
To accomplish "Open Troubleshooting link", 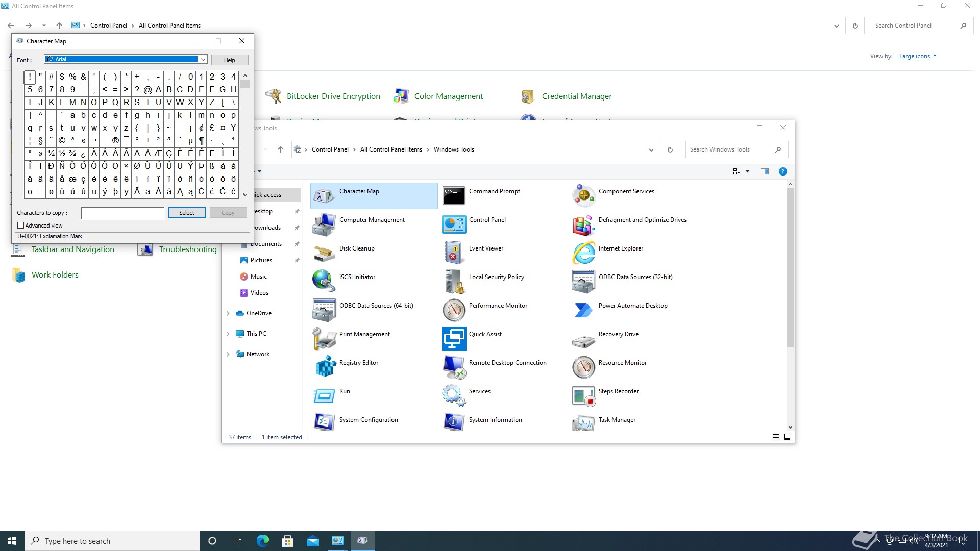I will [x=188, y=249].
